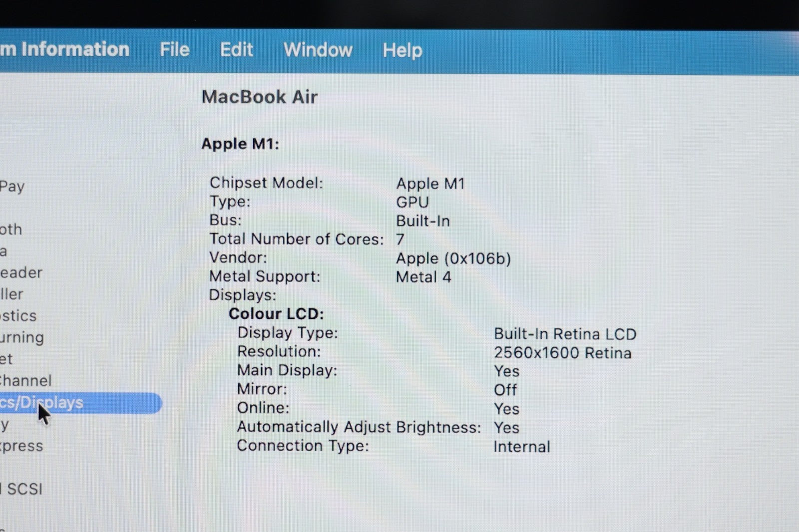The height and width of the screenshot is (532, 799).
Task: Select Ethernet in the sidebar
Action: pyautogui.click(x=6, y=359)
